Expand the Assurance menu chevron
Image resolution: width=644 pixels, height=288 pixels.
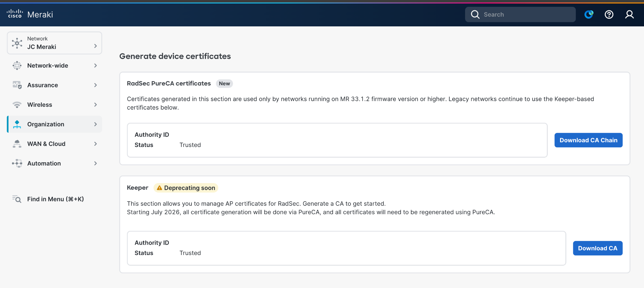coord(96,85)
